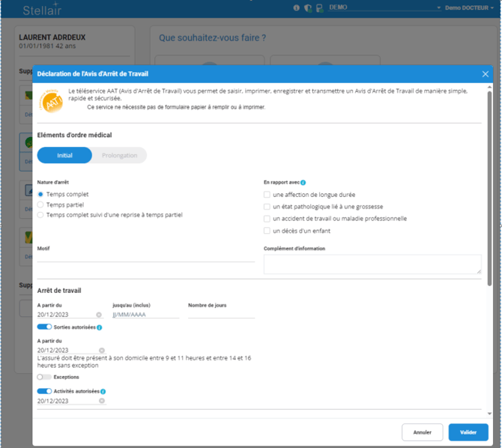502x448 pixels.
Task: Select the 'Temps partiel' radio option
Action: pos(40,205)
